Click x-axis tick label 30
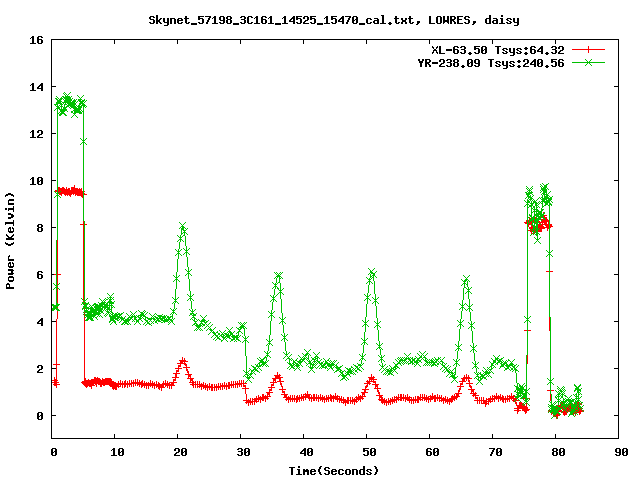 [243, 452]
